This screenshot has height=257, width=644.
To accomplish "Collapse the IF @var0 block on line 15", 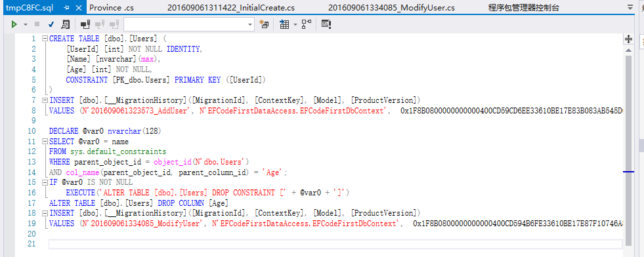I will [x=45, y=182].
